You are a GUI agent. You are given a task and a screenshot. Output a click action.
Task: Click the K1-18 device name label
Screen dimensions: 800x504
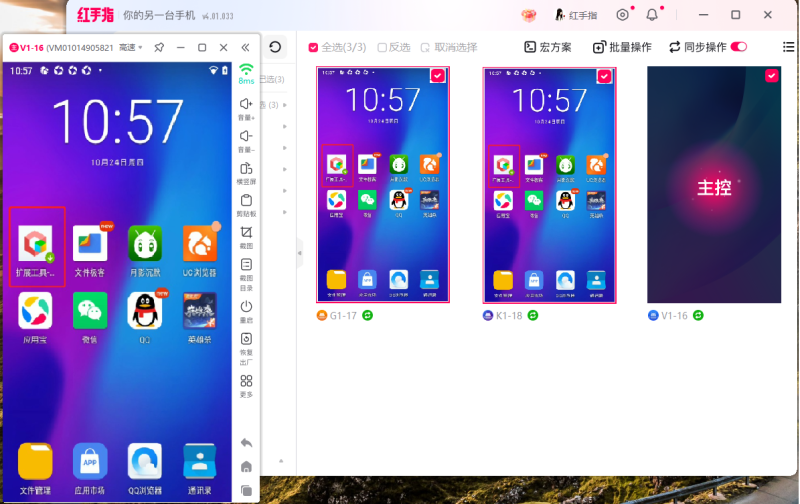click(x=509, y=316)
